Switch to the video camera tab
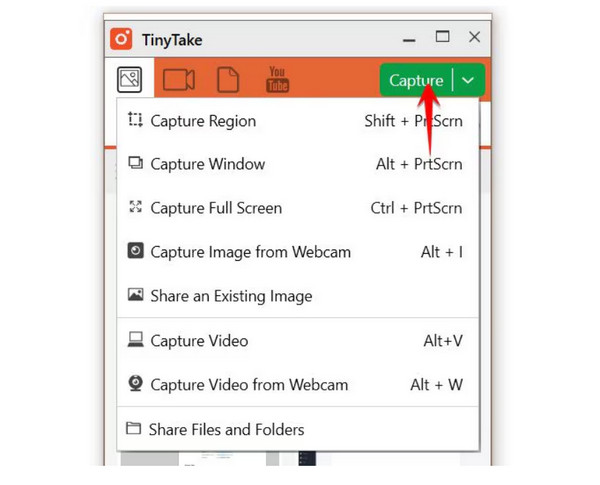The width and height of the screenshot is (600, 485). click(x=179, y=80)
